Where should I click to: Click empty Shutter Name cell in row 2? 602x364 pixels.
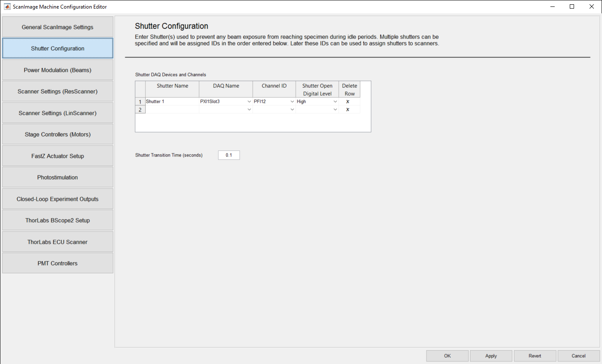tap(172, 110)
